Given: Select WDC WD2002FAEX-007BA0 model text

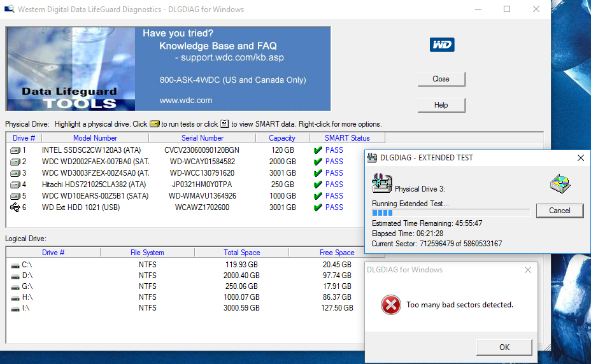Looking at the screenshot, I should pos(96,162).
